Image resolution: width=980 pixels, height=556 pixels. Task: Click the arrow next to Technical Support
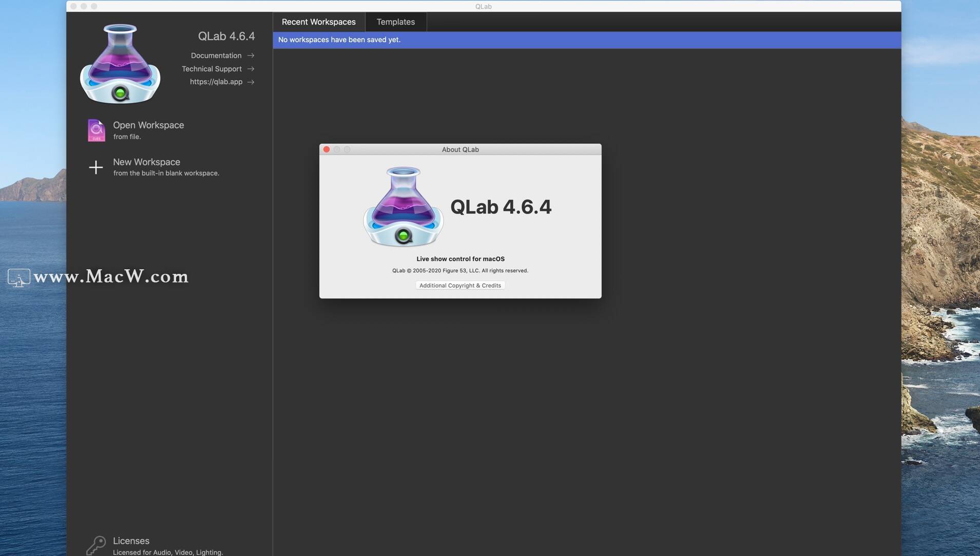(251, 69)
